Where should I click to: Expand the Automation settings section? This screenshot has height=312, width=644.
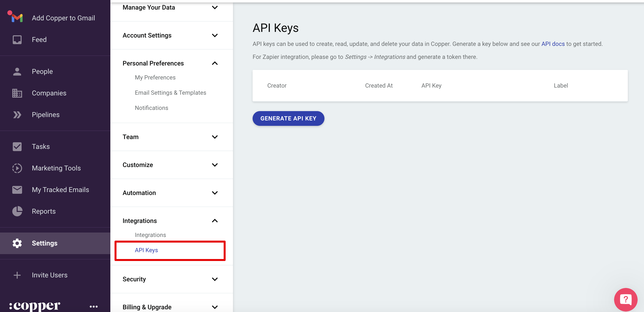pos(215,193)
